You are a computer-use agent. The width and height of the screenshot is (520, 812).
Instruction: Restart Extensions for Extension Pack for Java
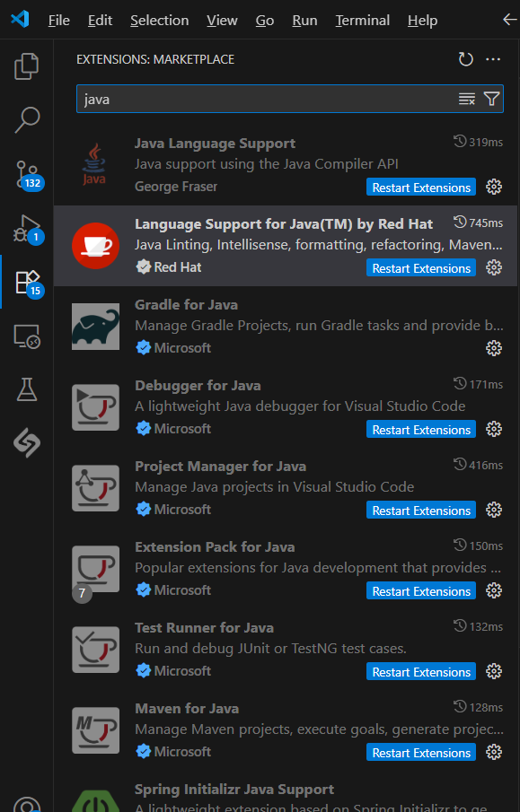coord(421,591)
